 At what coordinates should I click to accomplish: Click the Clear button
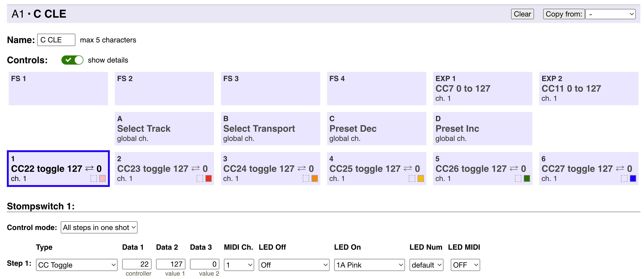click(x=522, y=14)
